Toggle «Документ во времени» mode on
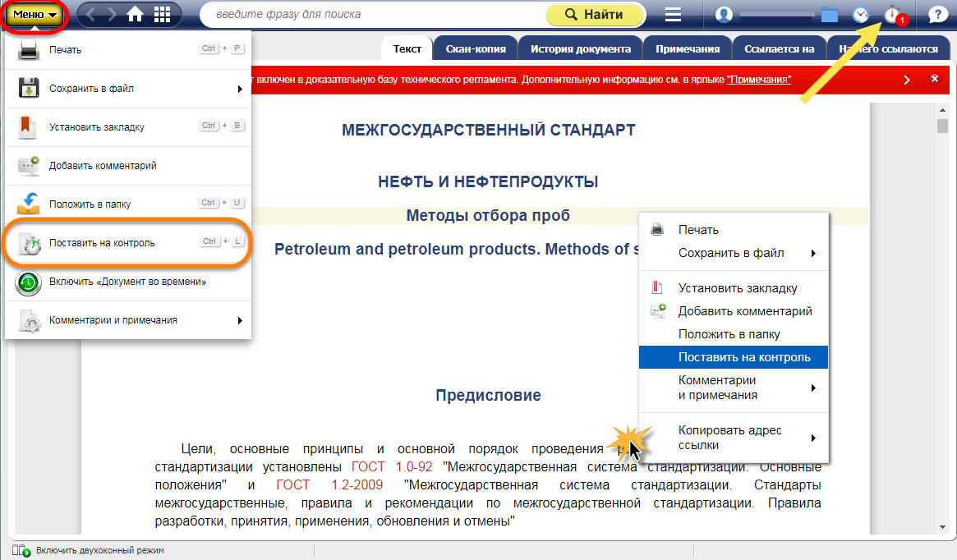The width and height of the screenshot is (957, 560). [127, 282]
